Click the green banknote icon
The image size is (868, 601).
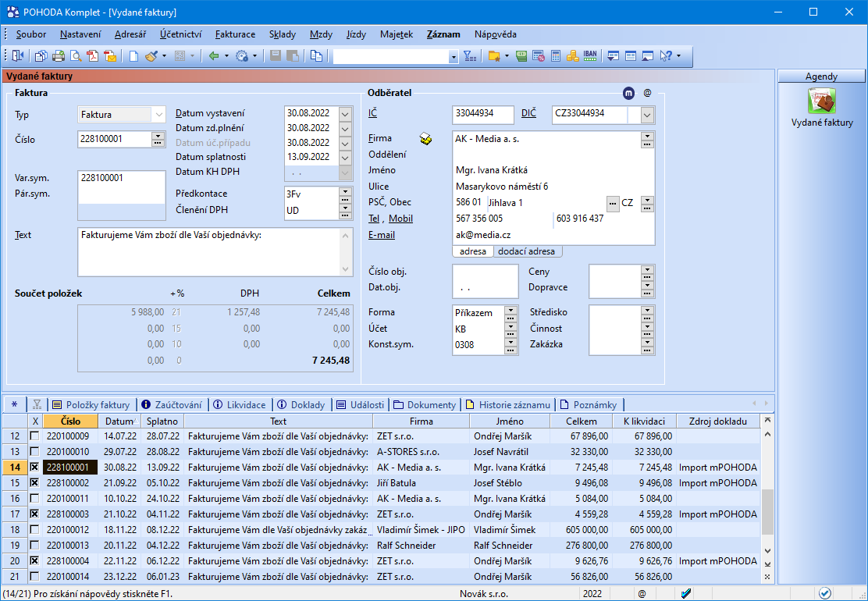[521, 56]
